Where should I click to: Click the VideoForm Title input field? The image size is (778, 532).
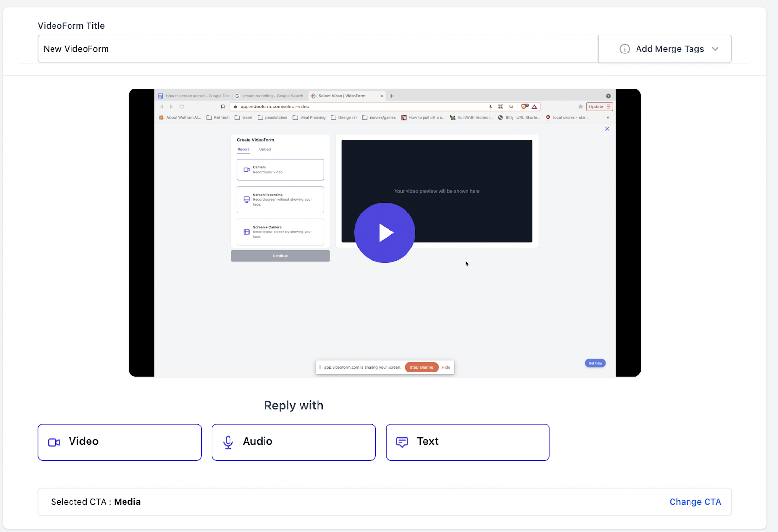point(318,49)
